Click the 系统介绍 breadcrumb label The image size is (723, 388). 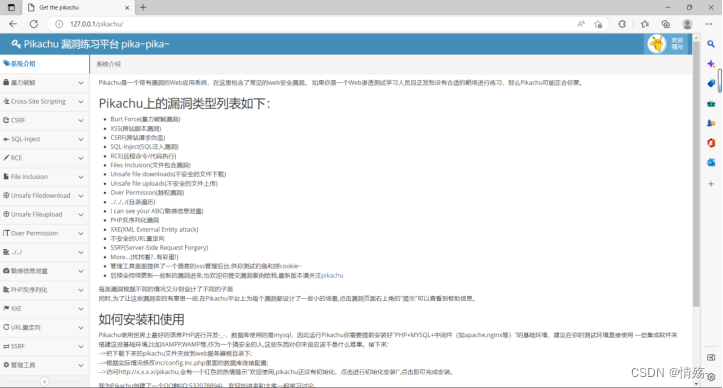(x=108, y=64)
